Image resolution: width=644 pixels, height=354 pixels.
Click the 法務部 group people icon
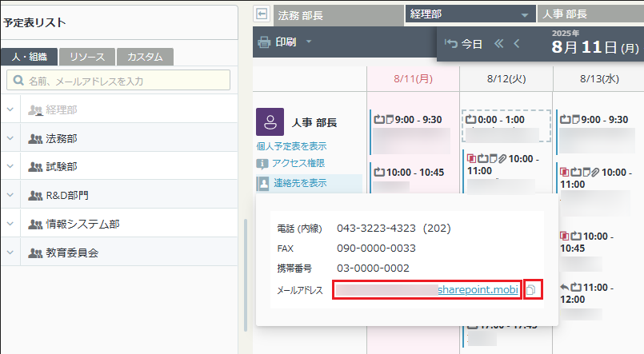click(35, 139)
